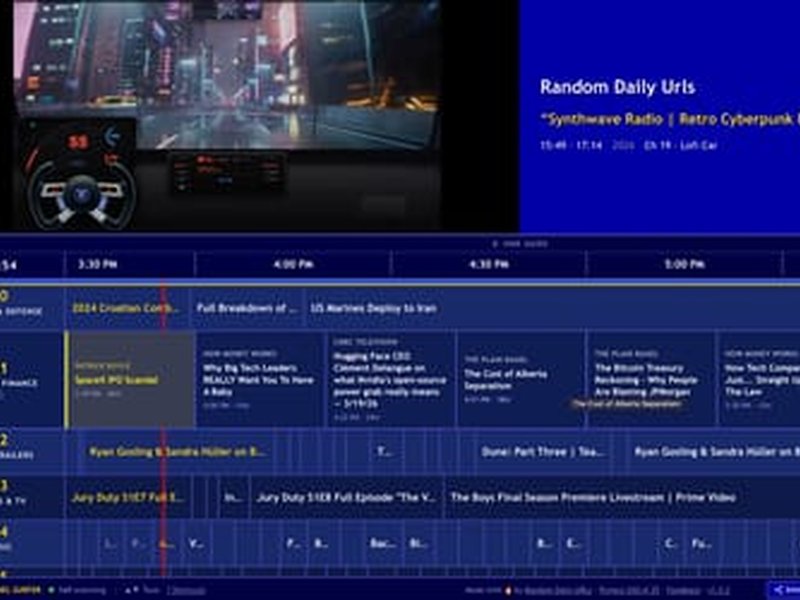This screenshot has height=600, width=800.
Task: Select the SpaceX IPO Scandal program
Action: [130, 380]
